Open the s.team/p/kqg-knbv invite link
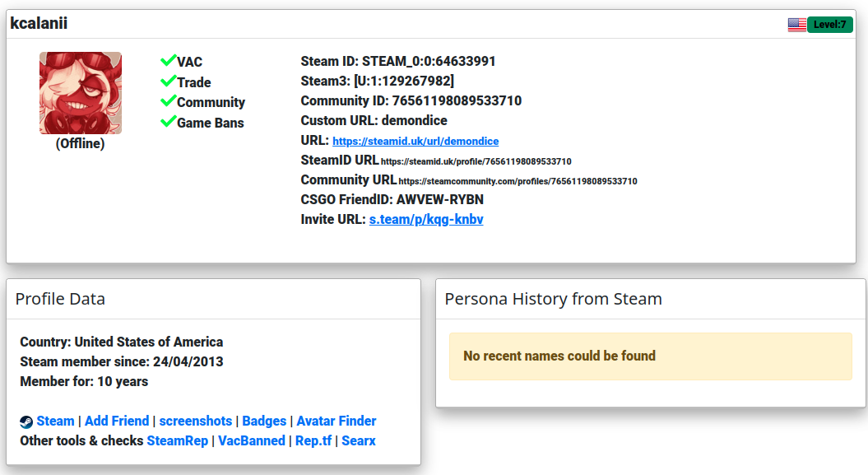 [x=426, y=219]
